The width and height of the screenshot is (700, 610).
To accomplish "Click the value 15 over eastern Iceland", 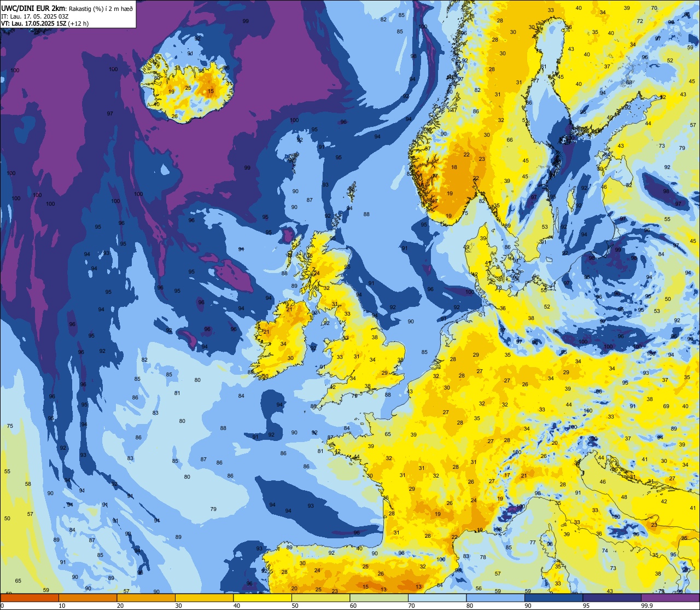I will coord(211,91).
